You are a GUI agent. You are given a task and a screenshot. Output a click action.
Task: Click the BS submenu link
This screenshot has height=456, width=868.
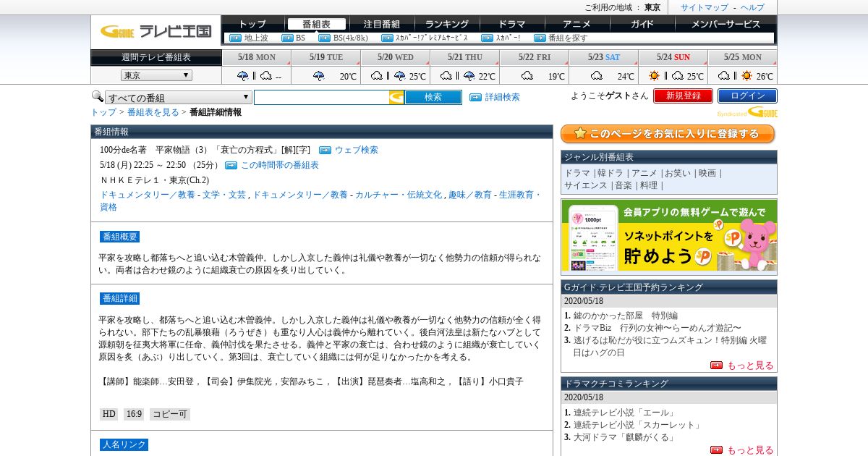(300, 38)
